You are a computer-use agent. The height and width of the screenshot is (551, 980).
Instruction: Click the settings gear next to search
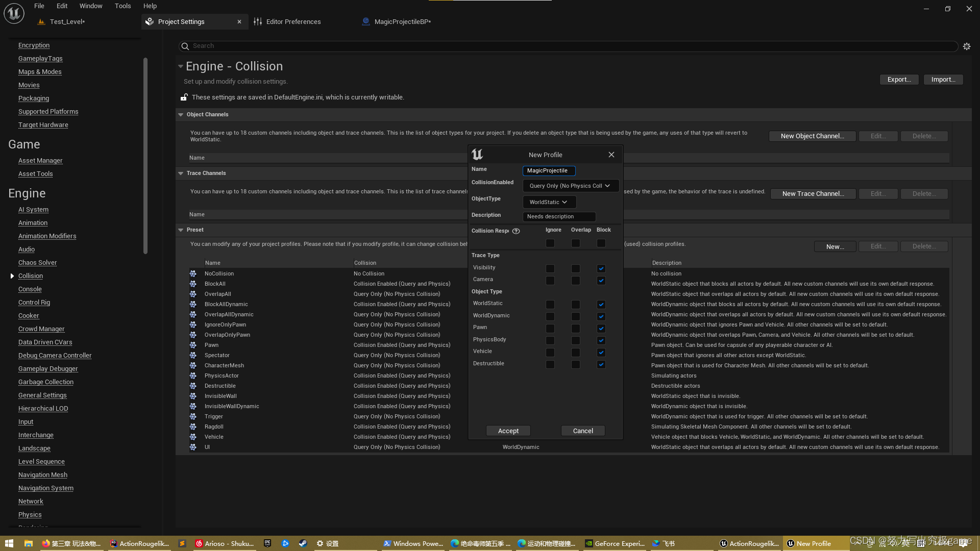(967, 46)
